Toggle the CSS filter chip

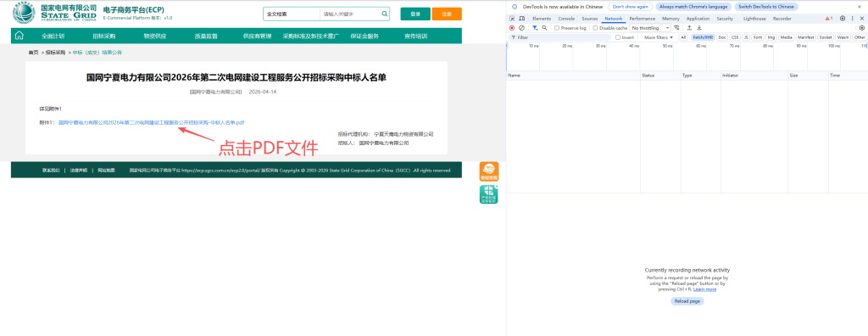pos(735,37)
